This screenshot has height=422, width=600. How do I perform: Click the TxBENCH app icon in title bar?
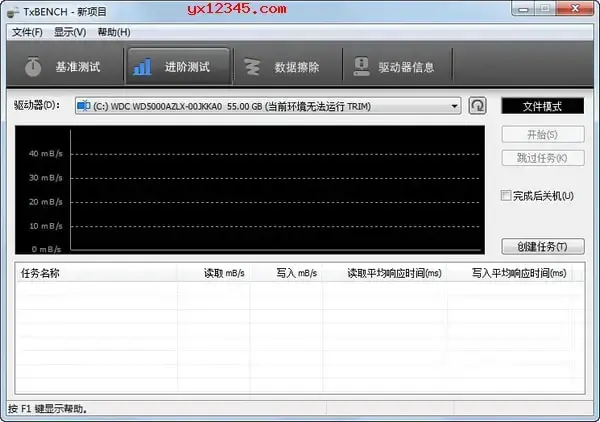13,12
